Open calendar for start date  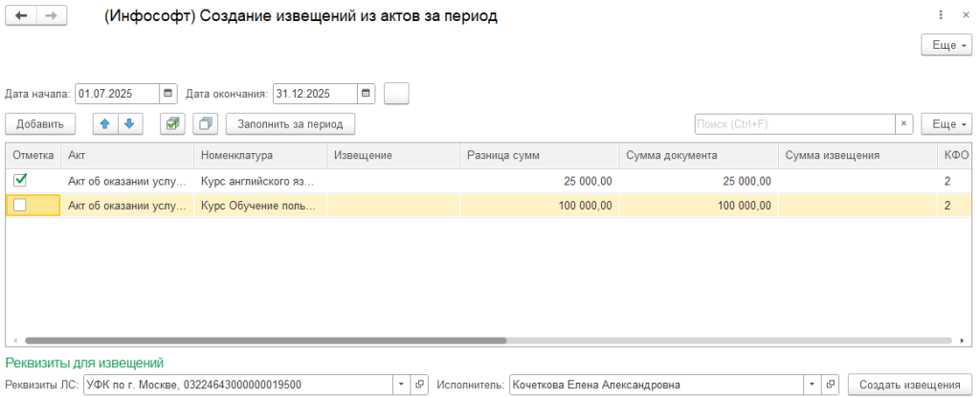(x=168, y=94)
